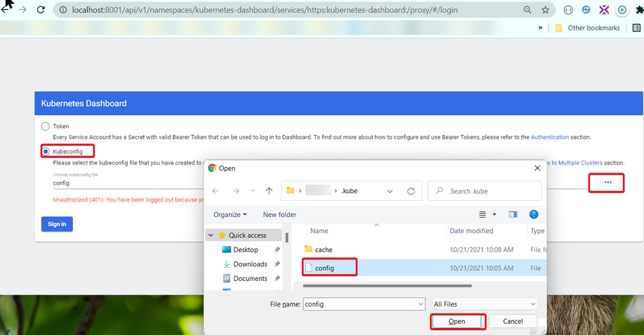Viewport: 644px width, 335px height.
Task: Refresh the .kube folder listing
Action: (x=411, y=191)
